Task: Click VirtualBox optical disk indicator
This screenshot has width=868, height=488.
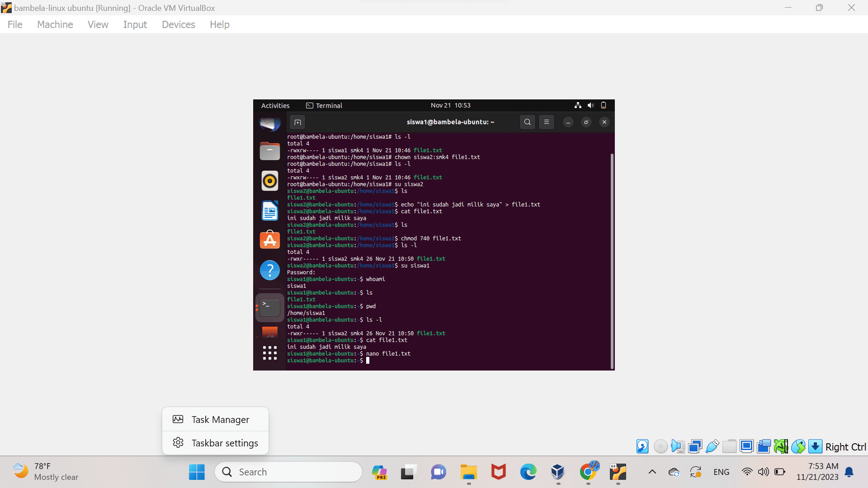Action: [660, 446]
